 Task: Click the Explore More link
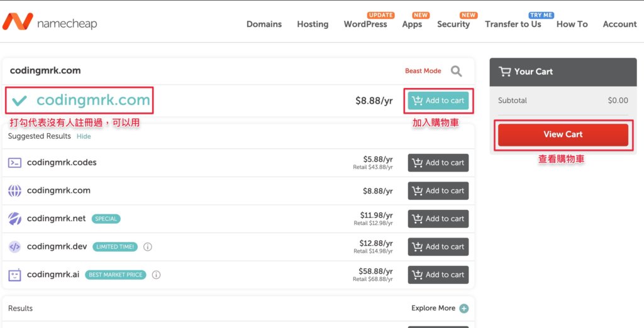pyautogui.click(x=433, y=309)
